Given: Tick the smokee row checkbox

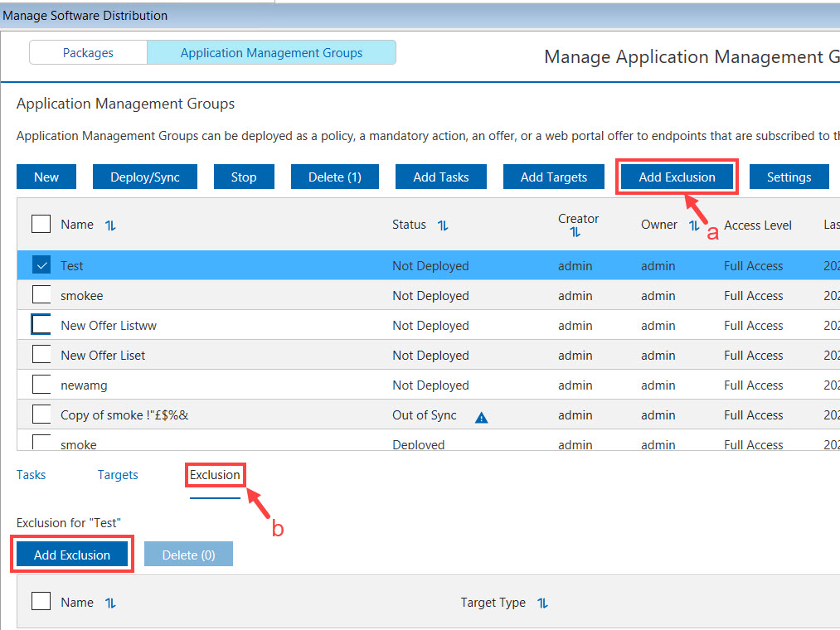Looking at the screenshot, I should click(41, 295).
